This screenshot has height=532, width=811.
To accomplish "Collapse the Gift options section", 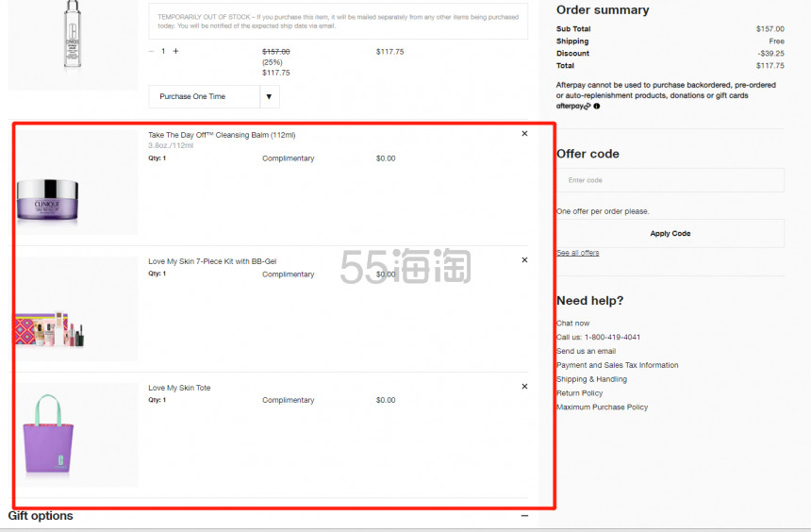I will pyautogui.click(x=524, y=515).
